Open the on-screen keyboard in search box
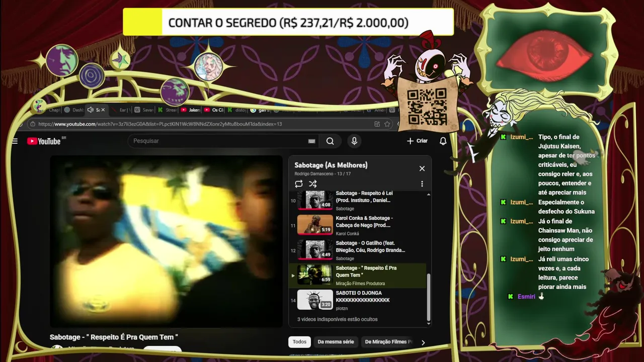The width and height of the screenshot is (644, 362). coord(311,141)
